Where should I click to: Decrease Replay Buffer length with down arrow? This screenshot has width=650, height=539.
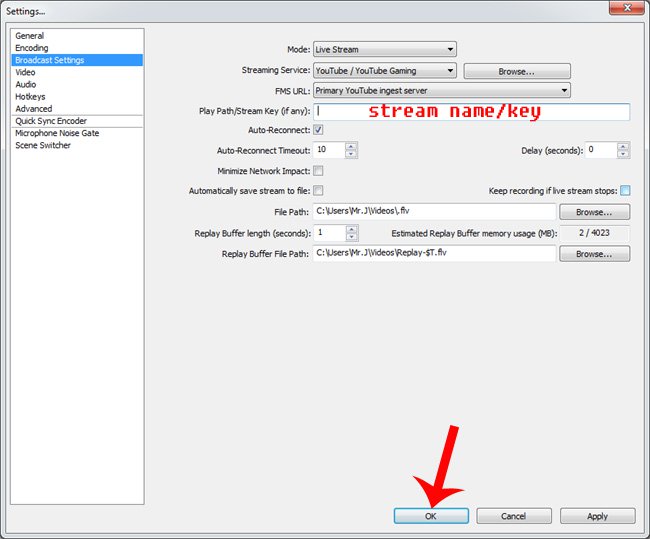352,237
